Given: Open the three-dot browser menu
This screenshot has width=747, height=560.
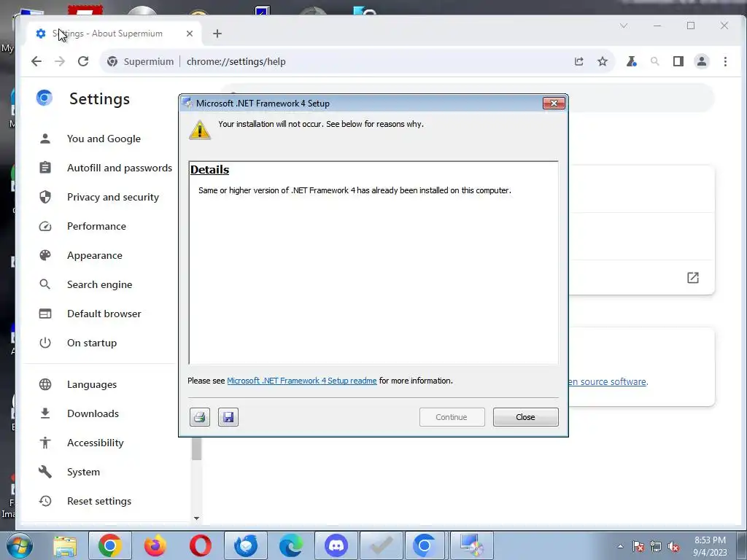Looking at the screenshot, I should [725, 61].
